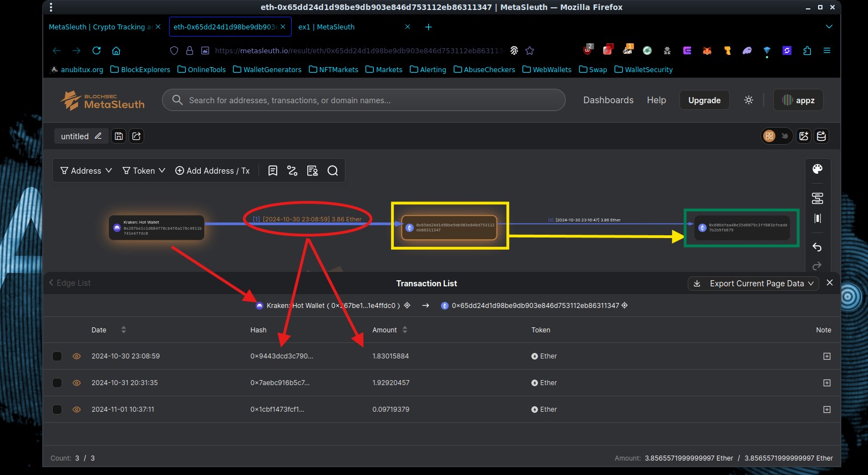Locate Kraken Hot Wallet target icon
This screenshot has width=868, height=475.
pos(407,305)
